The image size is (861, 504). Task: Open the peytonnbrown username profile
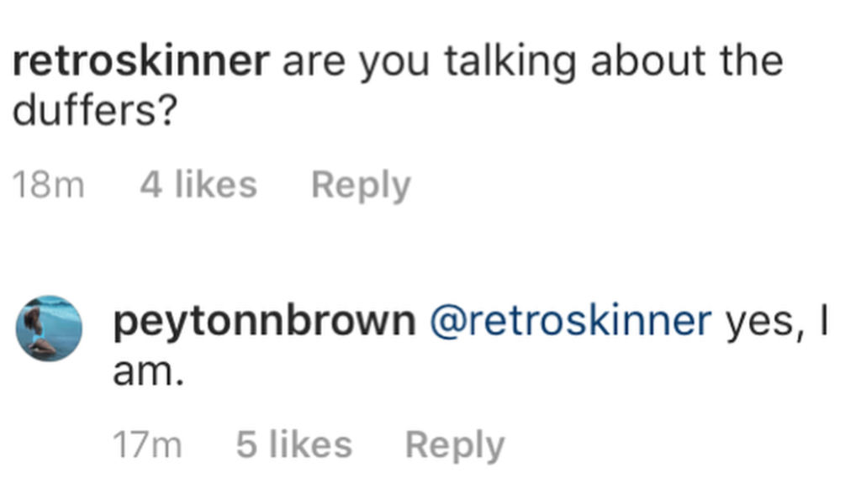coord(263,322)
